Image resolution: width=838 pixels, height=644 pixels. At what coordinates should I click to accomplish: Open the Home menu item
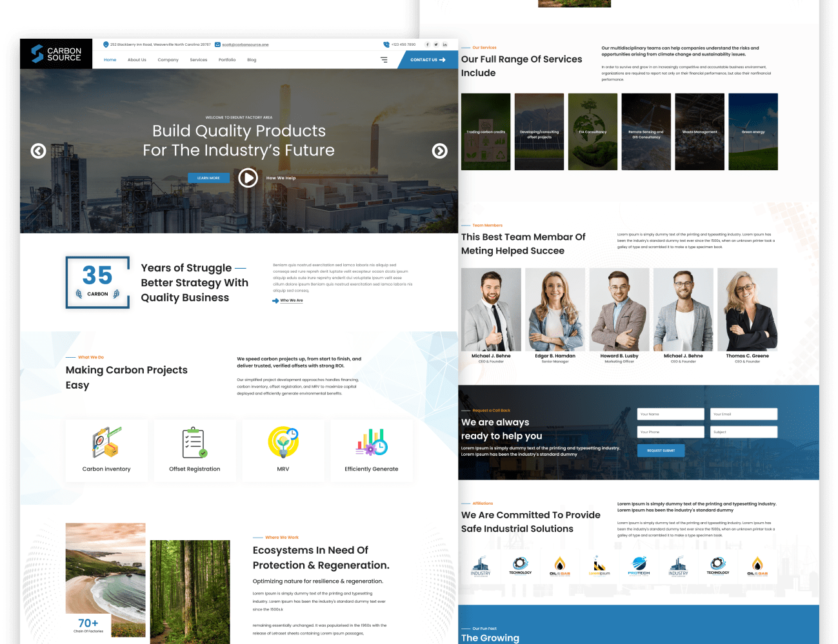(x=110, y=60)
